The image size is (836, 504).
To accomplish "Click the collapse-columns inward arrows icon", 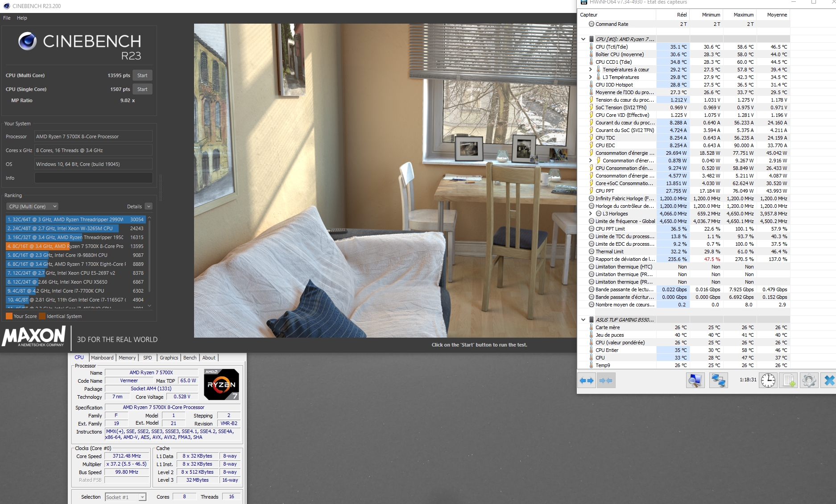I will (605, 380).
